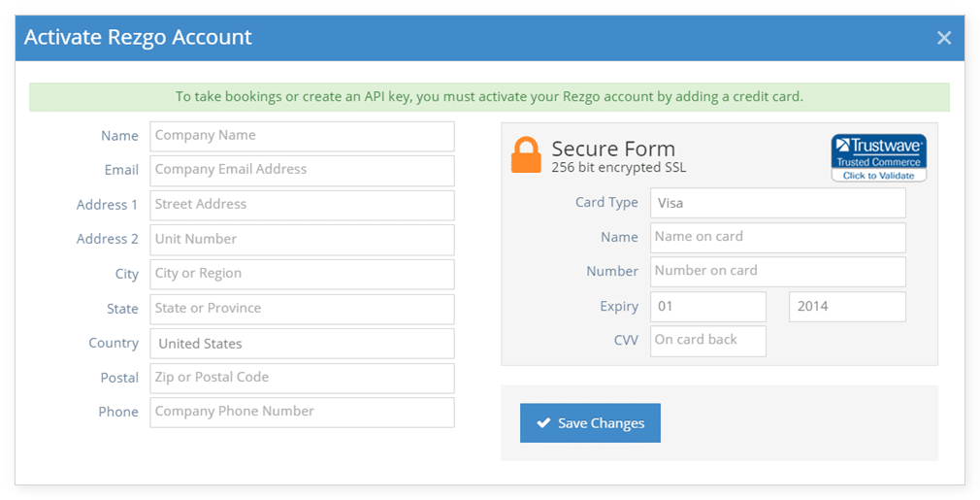
Task: Click the Company Phone Number field
Action: coord(302,413)
